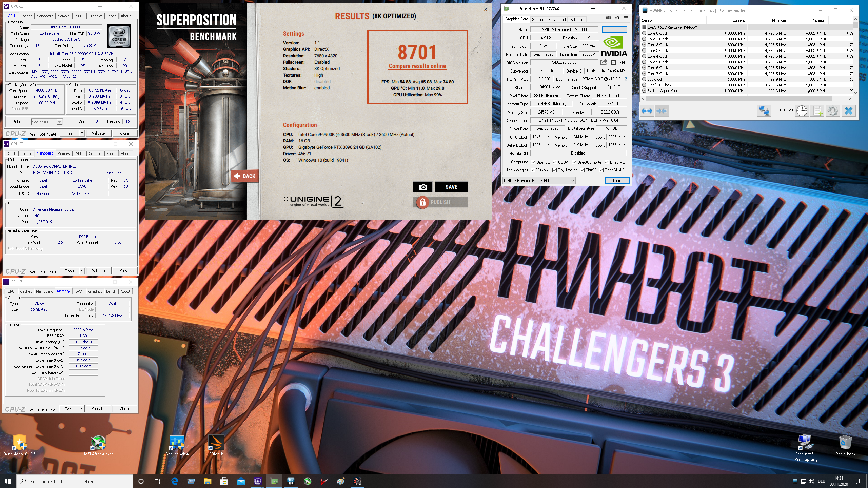Click the Windows search box
The image size is (868, 488).
click(75, 481)
